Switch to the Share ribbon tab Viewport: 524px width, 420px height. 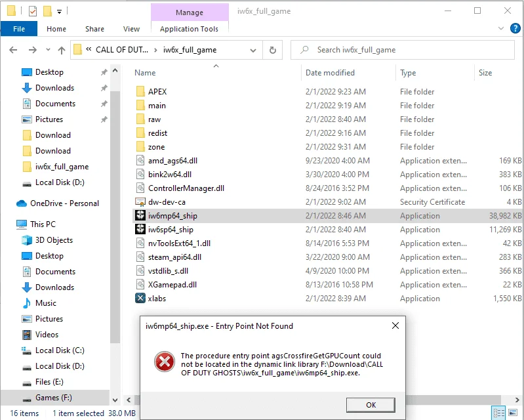tap(94, 29)
